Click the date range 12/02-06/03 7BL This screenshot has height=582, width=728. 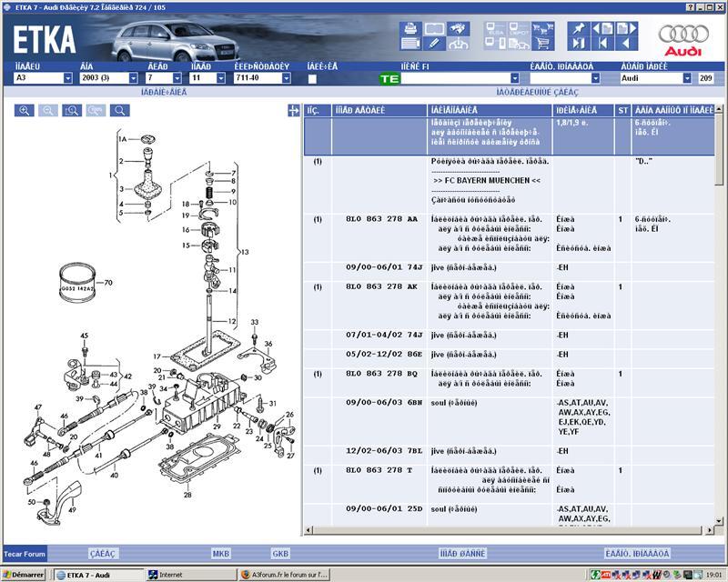384,451
